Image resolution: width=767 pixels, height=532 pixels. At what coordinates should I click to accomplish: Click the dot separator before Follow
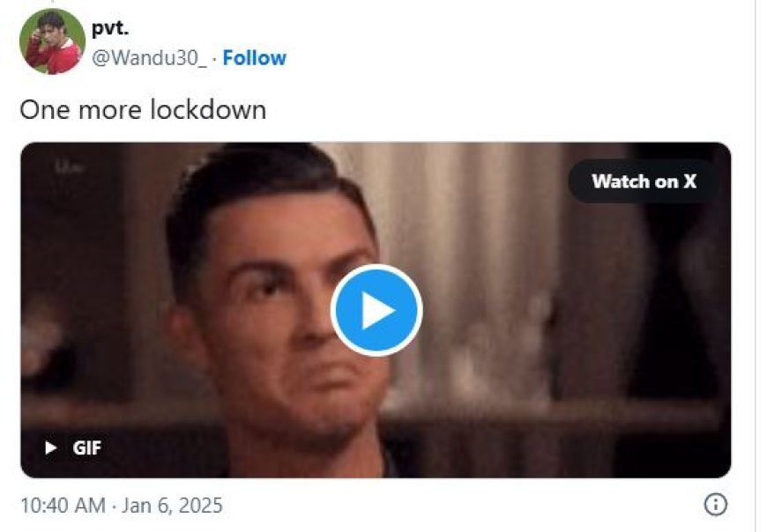(214, 58)
